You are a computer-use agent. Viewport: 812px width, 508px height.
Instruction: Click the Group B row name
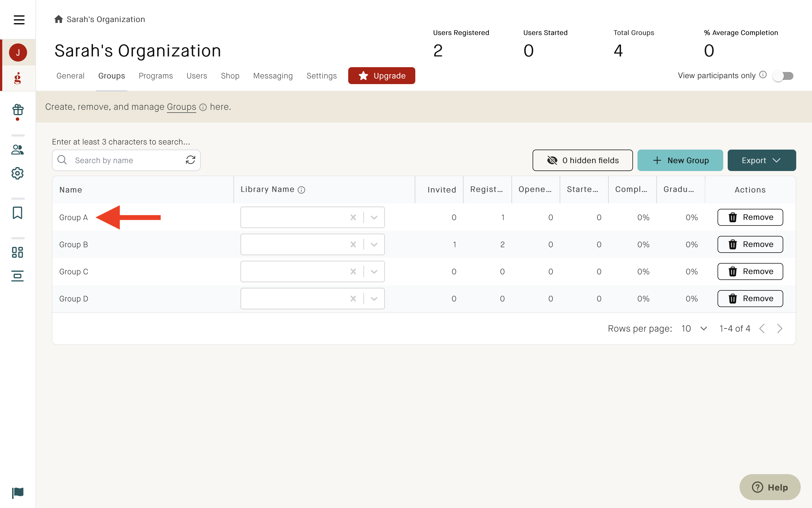[x=74, y=245]
